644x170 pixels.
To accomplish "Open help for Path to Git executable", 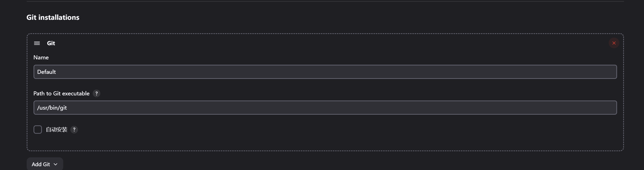I will [96, 94].
